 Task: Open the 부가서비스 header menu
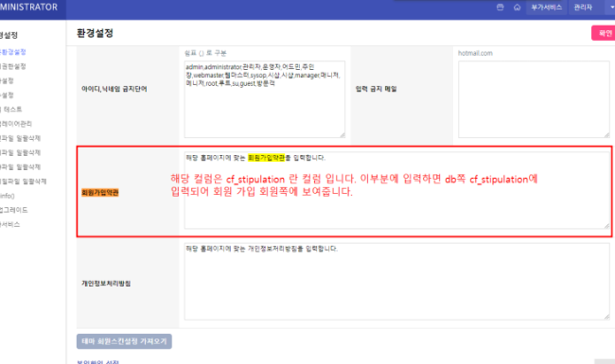click(546, 7)
